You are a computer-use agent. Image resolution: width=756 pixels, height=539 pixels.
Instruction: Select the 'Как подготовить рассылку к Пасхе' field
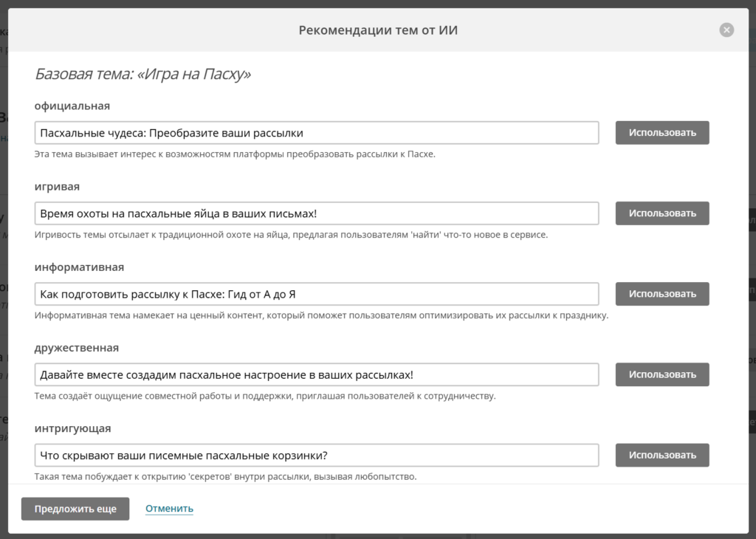(316, 294)
